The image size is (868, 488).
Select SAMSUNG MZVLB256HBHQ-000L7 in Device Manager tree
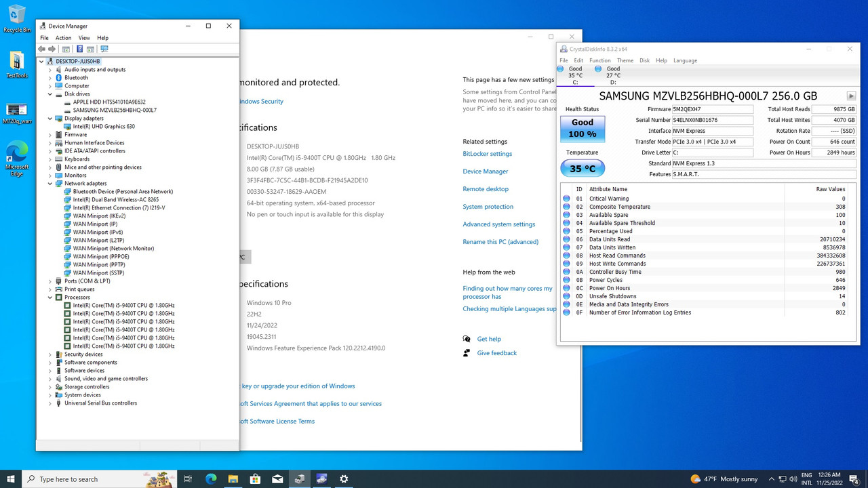(x=115, y=110)
